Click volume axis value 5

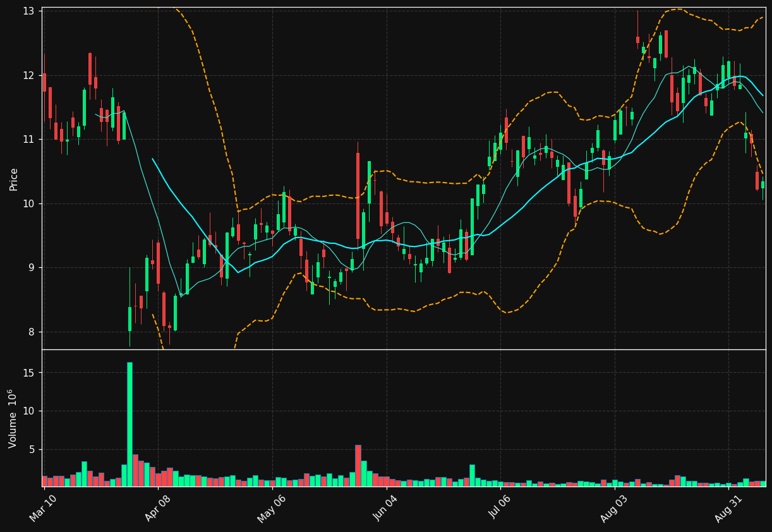pyautogui.click(x=32, y=450)
